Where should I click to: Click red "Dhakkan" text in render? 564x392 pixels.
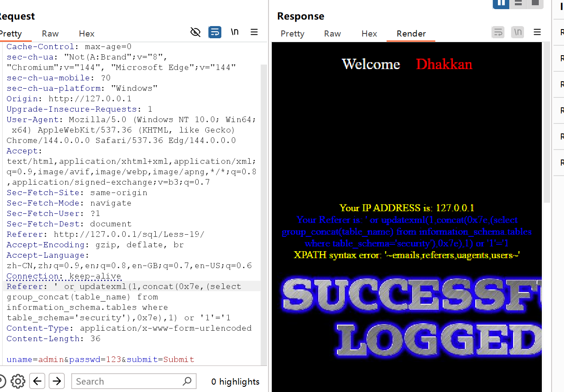444,64
